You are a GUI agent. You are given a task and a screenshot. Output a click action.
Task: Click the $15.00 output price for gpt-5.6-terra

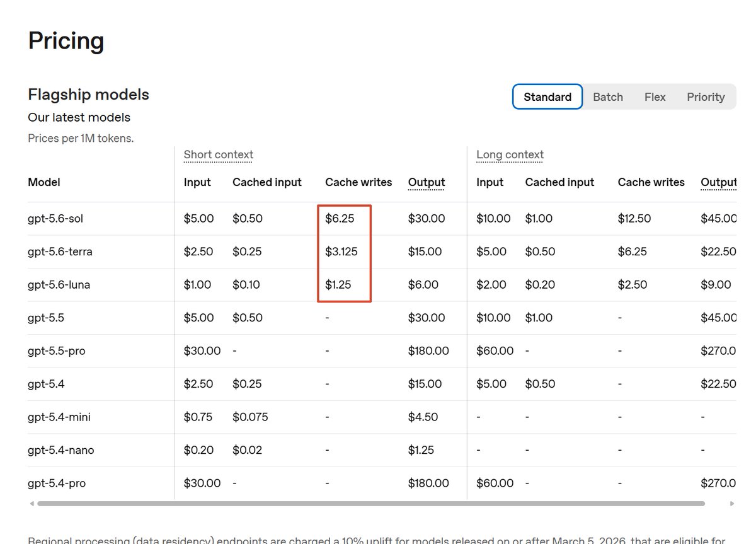tap(425, 252)
